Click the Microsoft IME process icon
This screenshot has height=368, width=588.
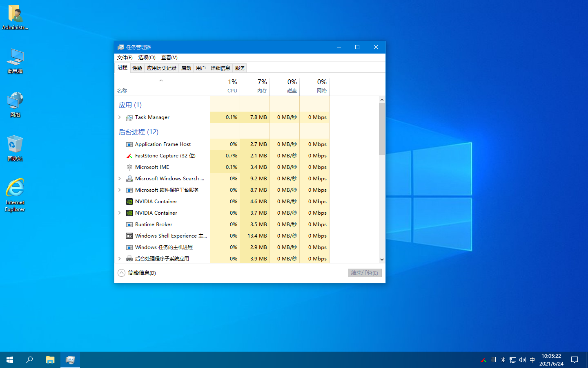pos(129,167)
